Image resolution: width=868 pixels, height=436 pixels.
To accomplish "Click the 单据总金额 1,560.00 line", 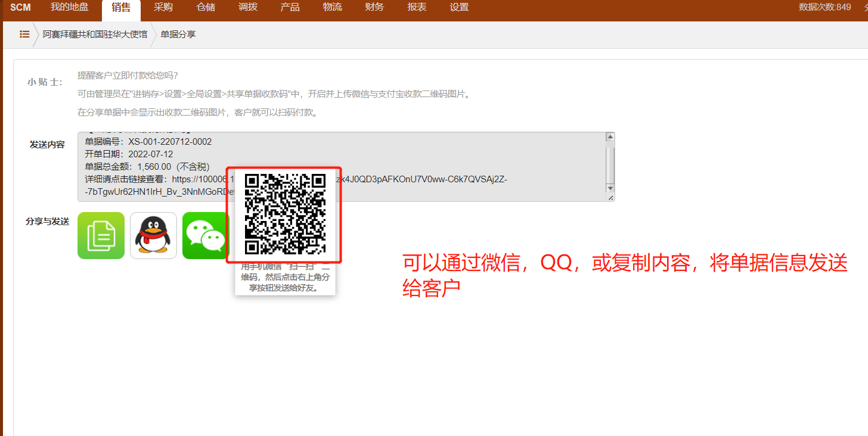I will pos(147,167).
